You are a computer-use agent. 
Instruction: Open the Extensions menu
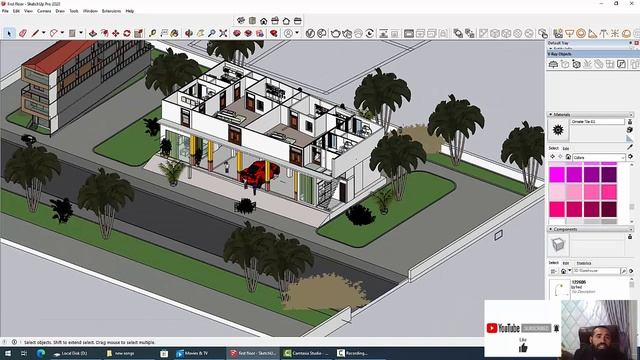coord(111,11)
